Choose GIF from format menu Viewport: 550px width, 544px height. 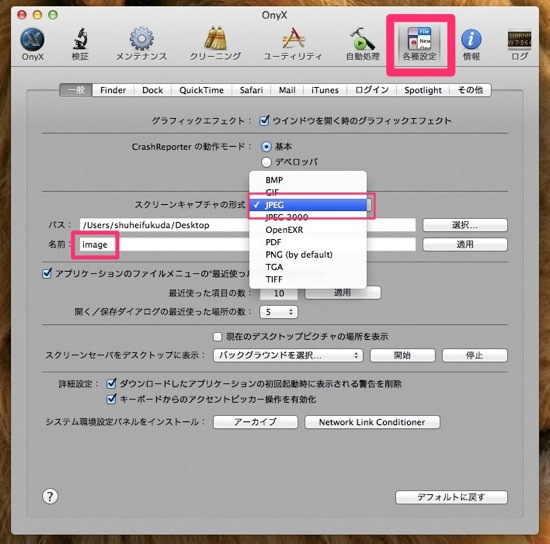pos(308,192)
